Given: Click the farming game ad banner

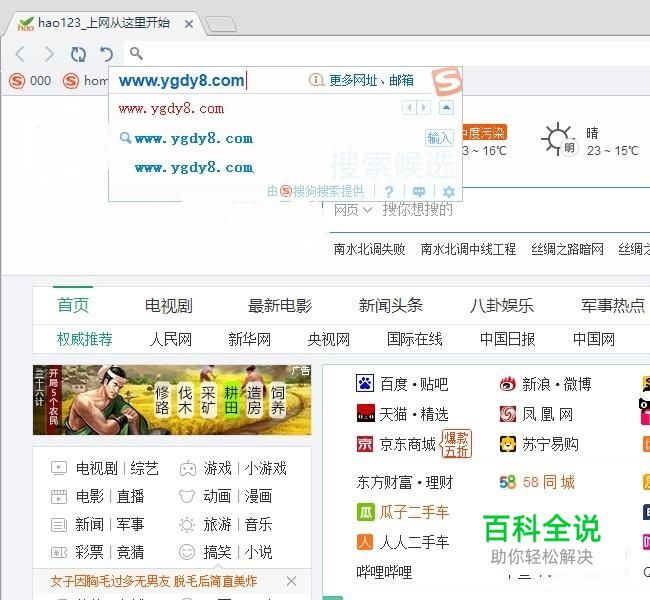Looking at the screenshot, I should coord(172,400).
